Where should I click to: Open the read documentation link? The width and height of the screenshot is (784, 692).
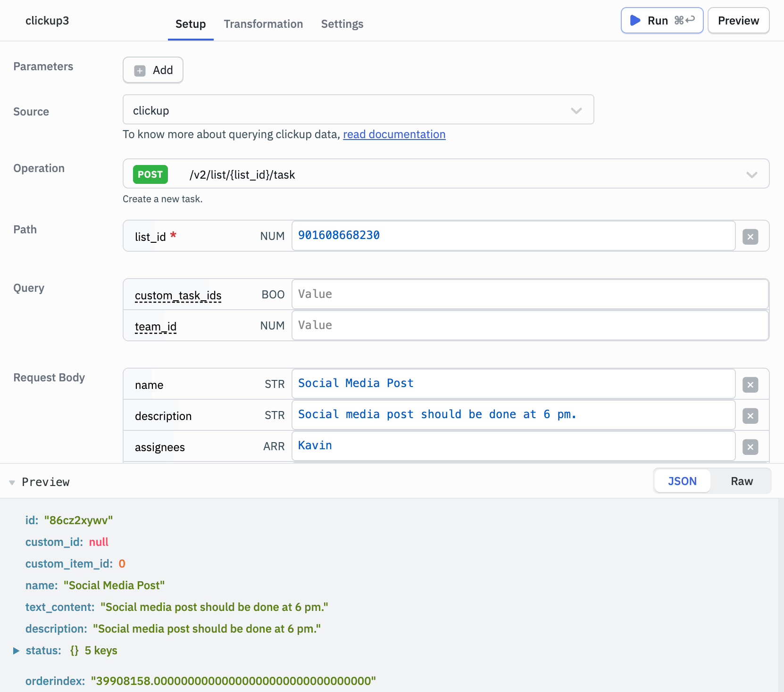click(394, 134)
